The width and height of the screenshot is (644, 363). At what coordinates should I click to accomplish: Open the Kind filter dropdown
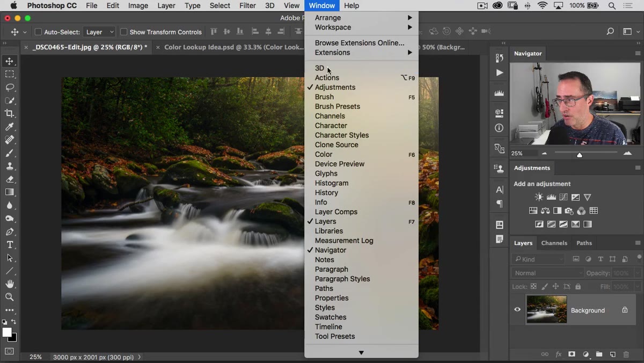coord(538,259)
